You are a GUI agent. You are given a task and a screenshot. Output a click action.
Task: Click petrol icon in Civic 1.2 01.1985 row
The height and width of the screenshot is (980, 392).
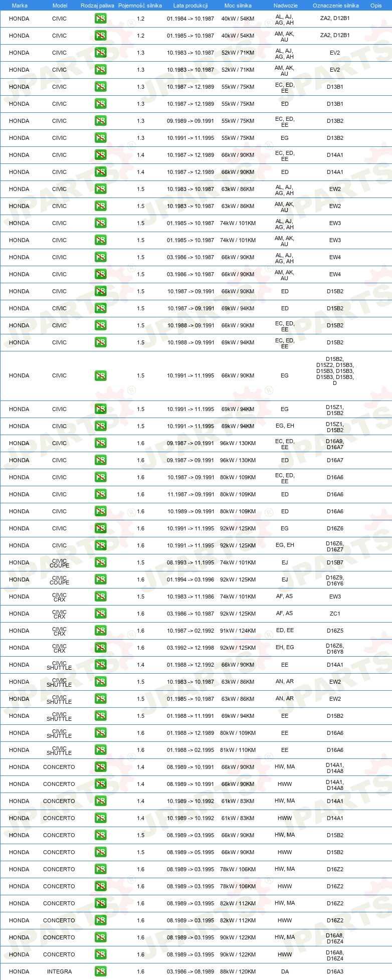[100, 36]
